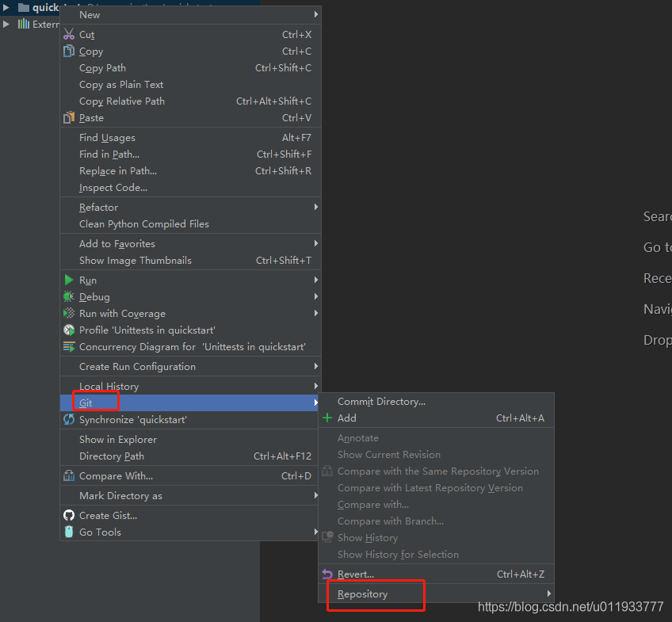Open the Local History submenu arrow
Viewport: 672px width, 622px height.
[x=316, y=386]
